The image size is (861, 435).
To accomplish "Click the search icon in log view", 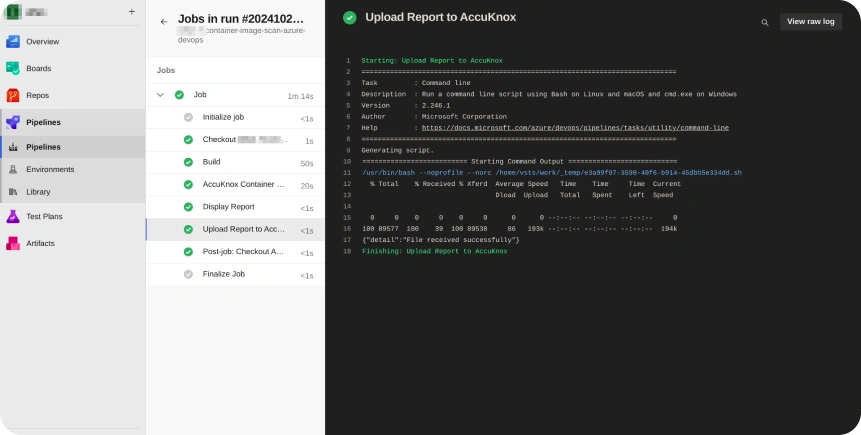I will [764, 23].
